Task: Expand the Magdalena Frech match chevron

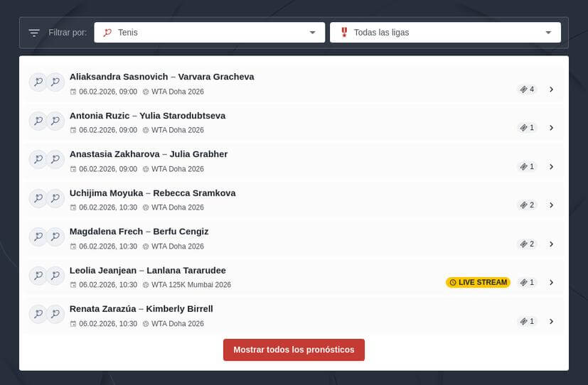Action: (x=551, y=244)
